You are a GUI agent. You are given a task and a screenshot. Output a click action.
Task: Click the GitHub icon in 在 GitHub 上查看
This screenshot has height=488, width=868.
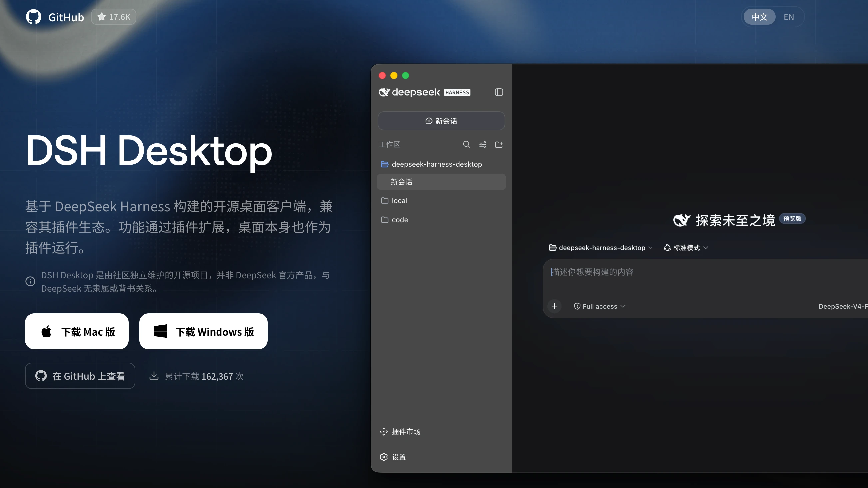41,376
